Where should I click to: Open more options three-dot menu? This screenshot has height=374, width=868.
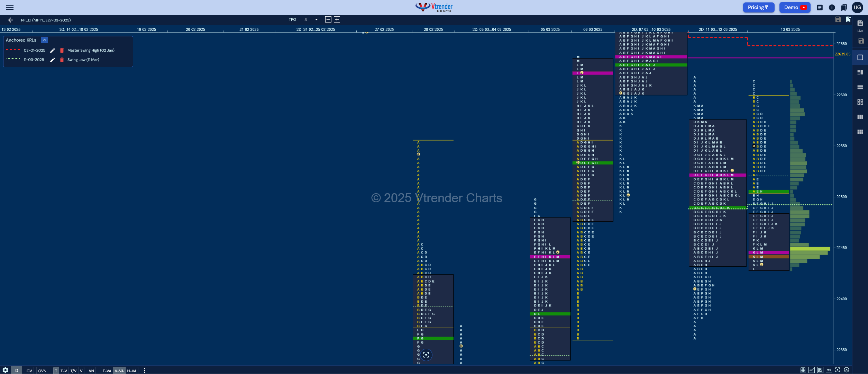(x=144, y=371)
